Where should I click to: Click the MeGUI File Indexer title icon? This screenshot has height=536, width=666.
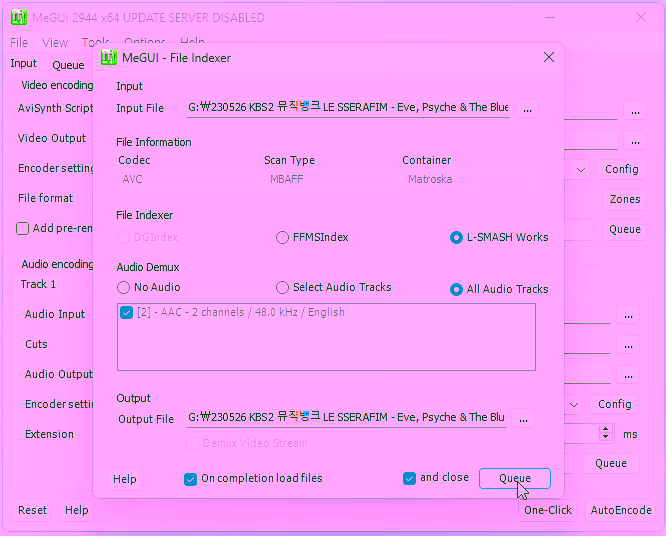(x=109, y=57)
